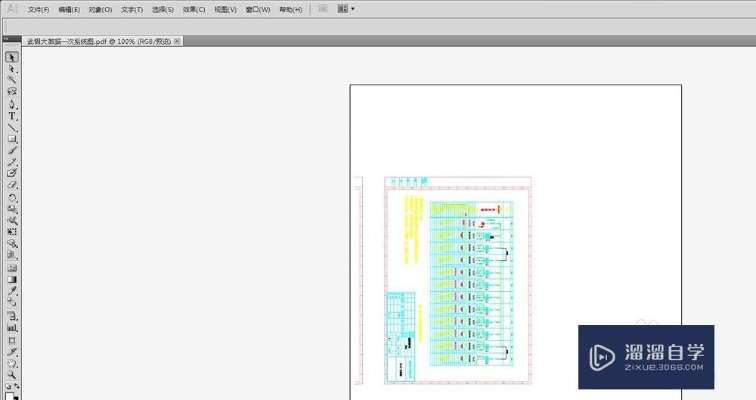Reset to default fill and stroke
Viewport: 756px width, 400px height.
(8, 386)
